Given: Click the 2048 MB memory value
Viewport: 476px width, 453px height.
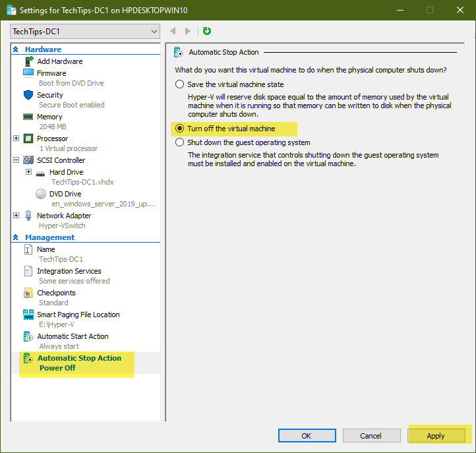Looking at the screenshot, I should click(53, 127).
